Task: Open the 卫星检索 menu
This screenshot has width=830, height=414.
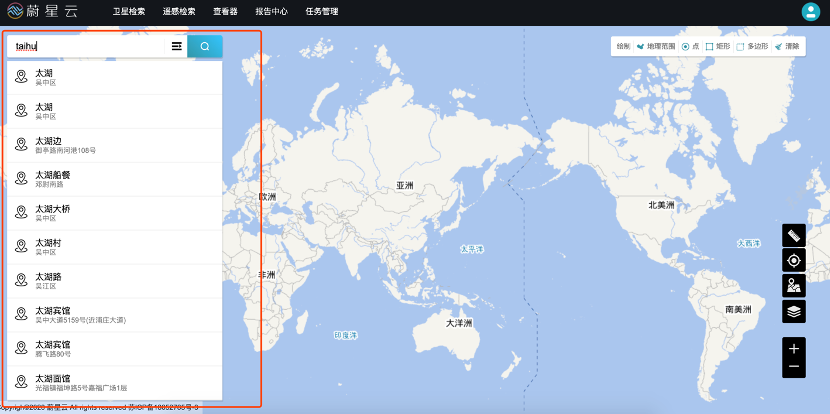Action: point(128,12)
